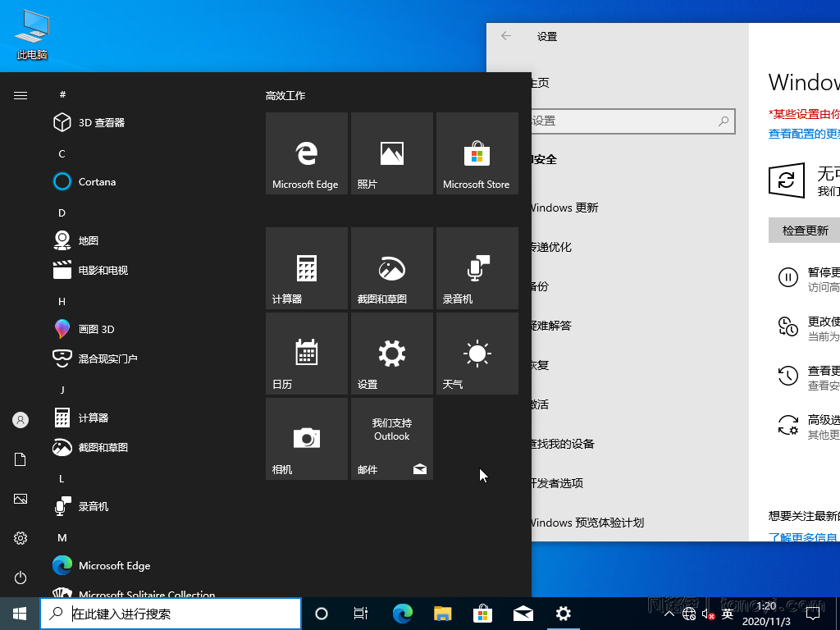The width and height of the screenshot is (840, 630).
Task: Expand the Start menu hamburger button
Action: (21, 95)
